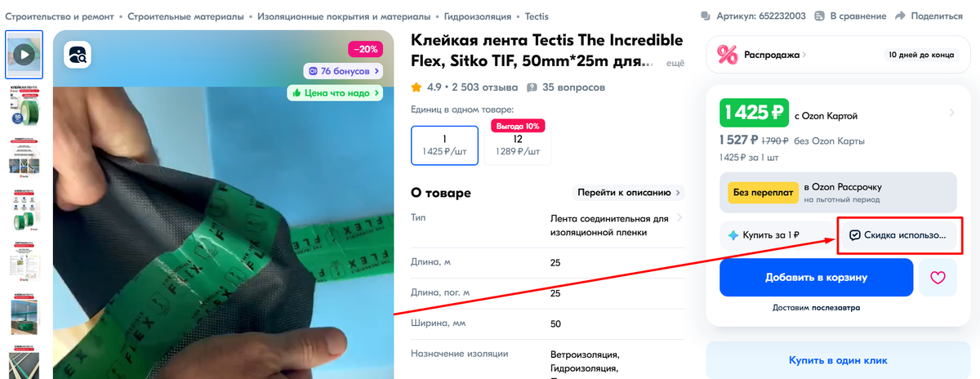Open the Строительные материалы breadcrumb
The image size is (980, 379).
pos(185,16)
